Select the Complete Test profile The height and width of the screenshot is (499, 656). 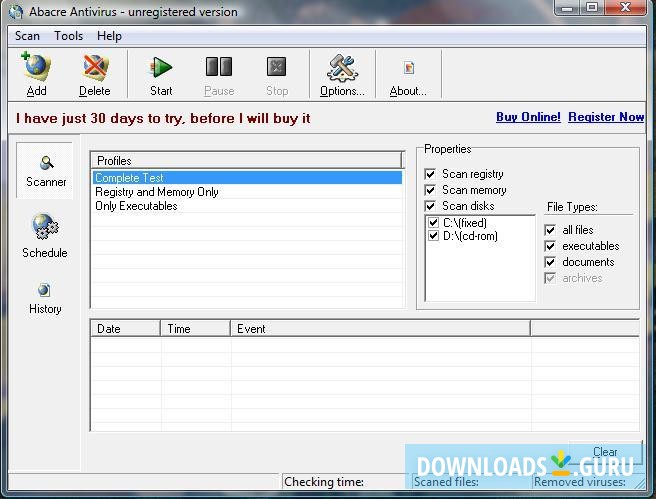pyautogui.click(x=247, y=178)
